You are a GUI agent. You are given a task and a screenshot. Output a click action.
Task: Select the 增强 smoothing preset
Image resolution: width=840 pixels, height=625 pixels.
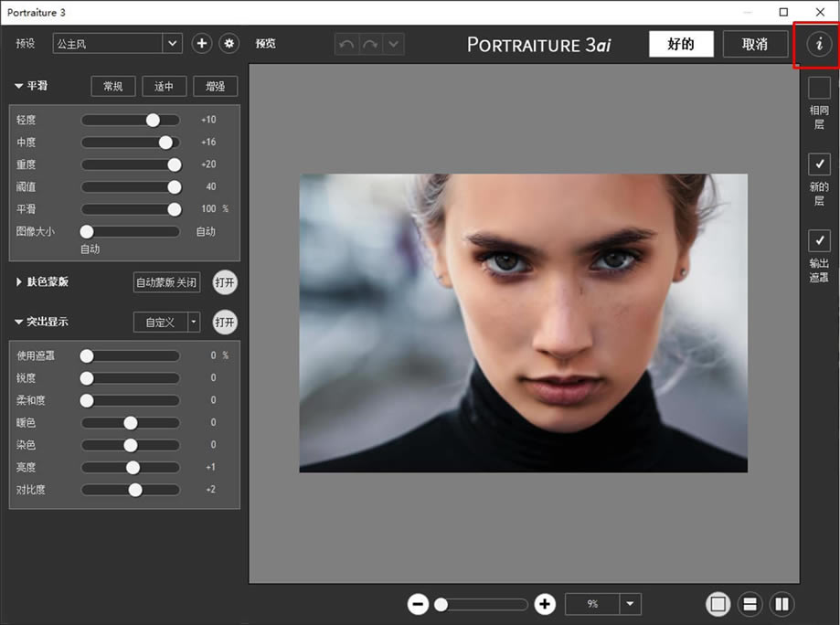click(215, 86)
